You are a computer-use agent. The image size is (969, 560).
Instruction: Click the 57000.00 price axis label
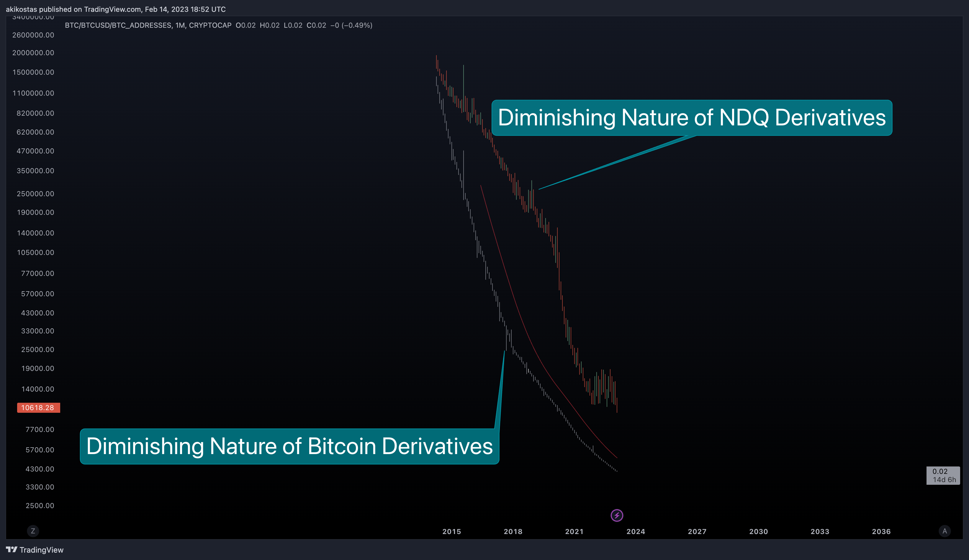click(x=37, y=294)
